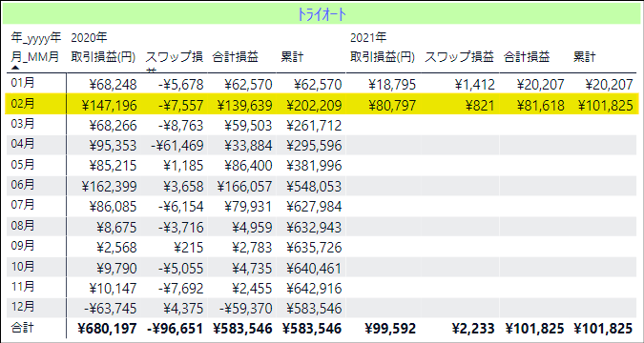
Task: Sort by the 2021年 合計損益 column header
Action: 527,57
